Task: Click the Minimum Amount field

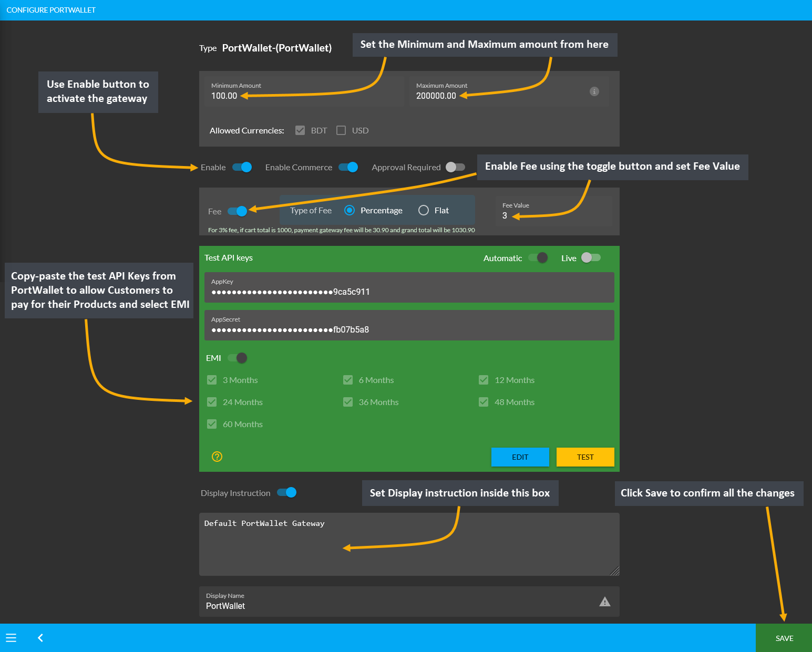Action: click(304, 91)
